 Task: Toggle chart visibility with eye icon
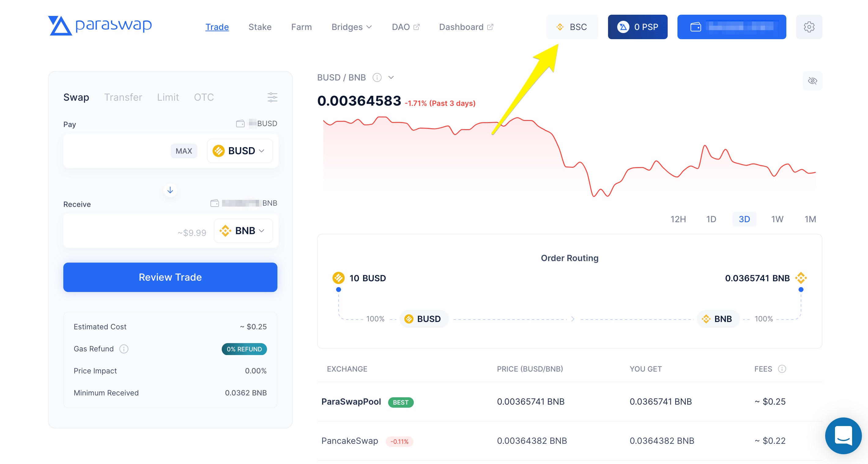tap(814, 81)
